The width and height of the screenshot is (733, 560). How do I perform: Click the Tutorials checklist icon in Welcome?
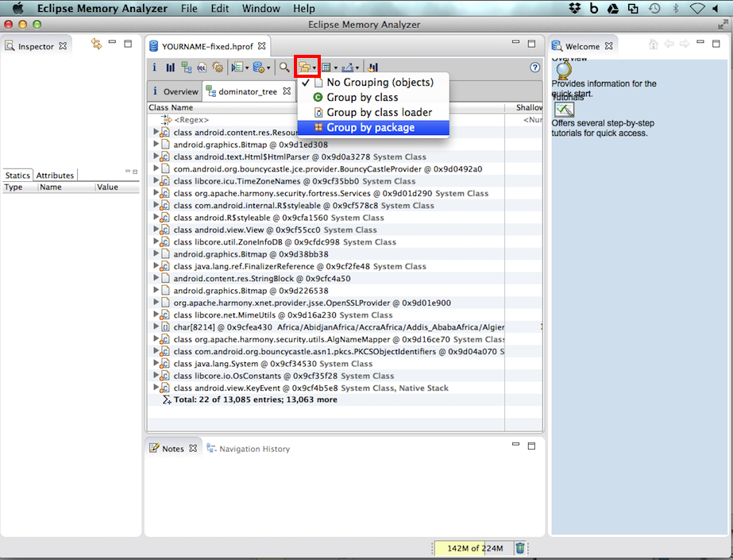pos(564,110)
